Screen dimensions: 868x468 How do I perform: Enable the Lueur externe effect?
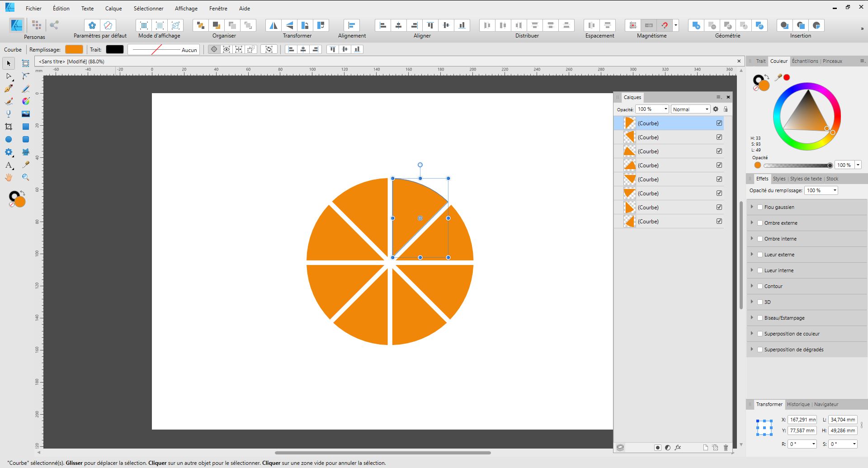click(760, 255)
